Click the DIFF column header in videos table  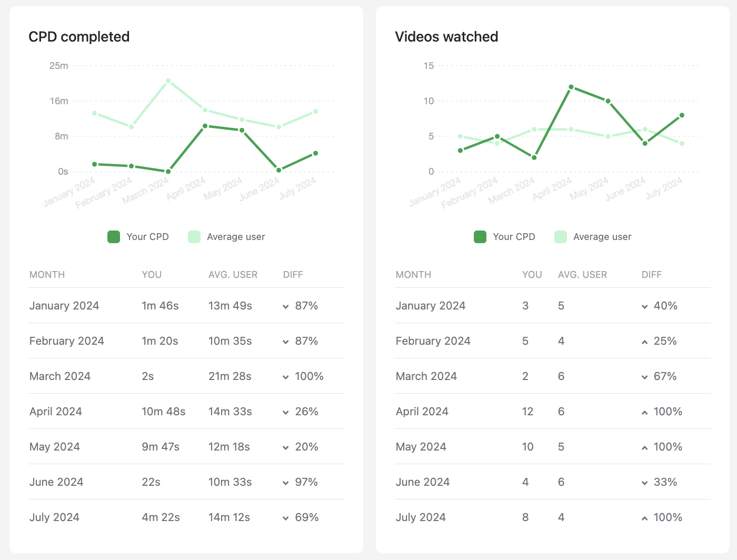652,275
